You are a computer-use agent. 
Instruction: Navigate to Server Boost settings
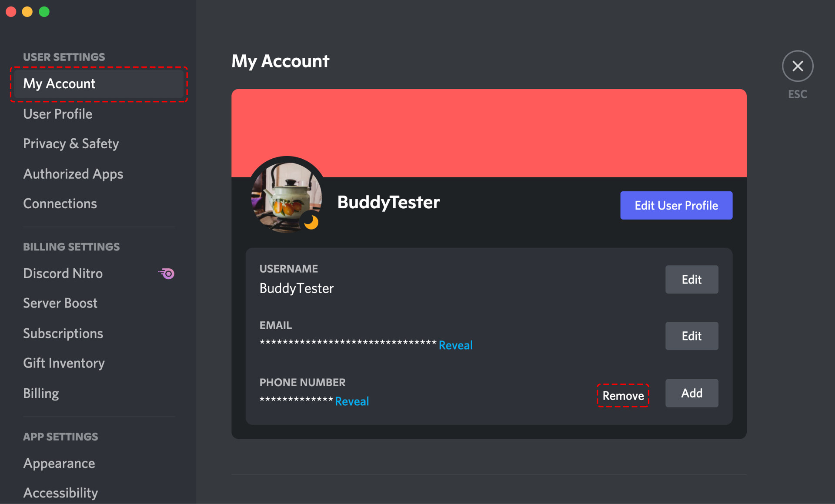59,302
